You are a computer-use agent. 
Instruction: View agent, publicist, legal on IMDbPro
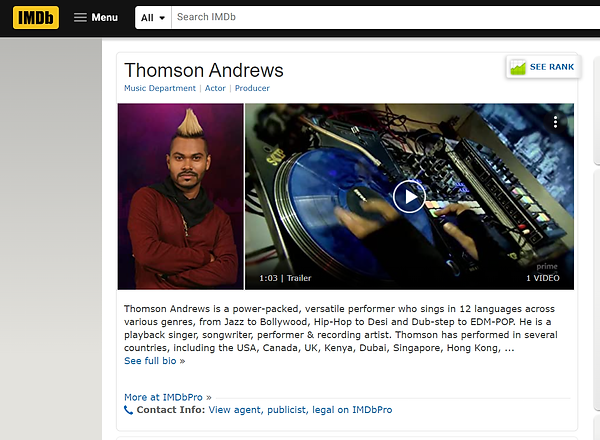tap(300, 410)
